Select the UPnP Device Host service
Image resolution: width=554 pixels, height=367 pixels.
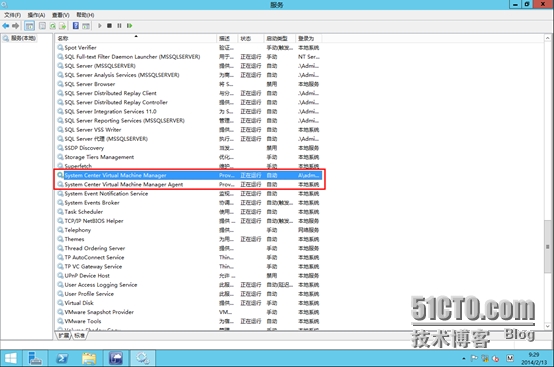(189, 276)
